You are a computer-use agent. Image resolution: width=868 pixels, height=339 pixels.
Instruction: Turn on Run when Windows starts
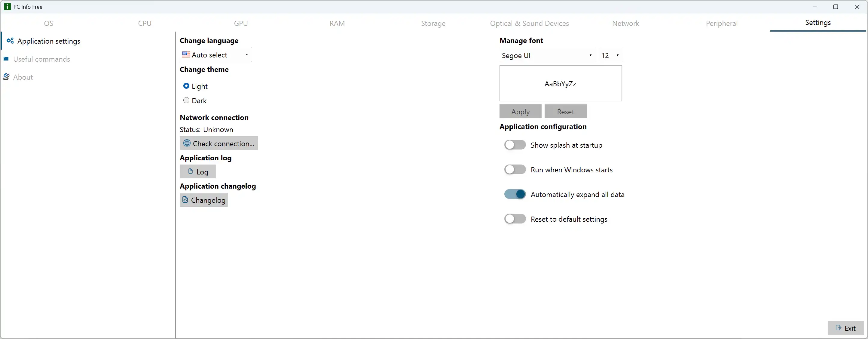click(x=515, y=170)
